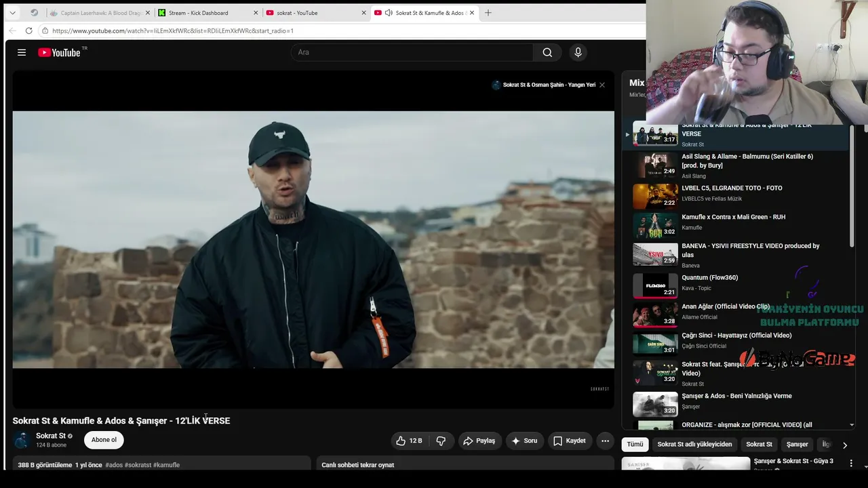This screenshot has height=488, width=868.
Task: Play Anan Ağlar thumbnail in playlist
Action: pyautogui.click(x=655, y=314)
